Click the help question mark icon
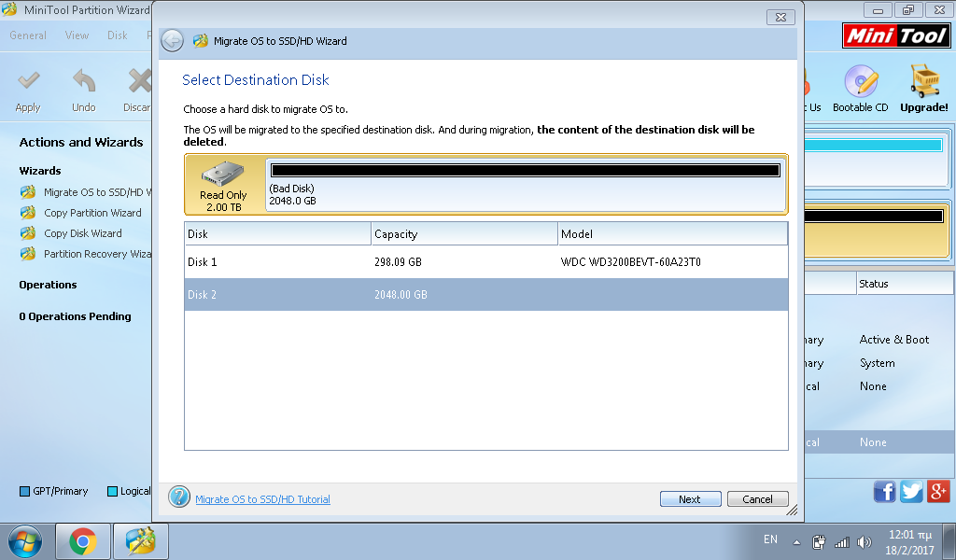 tap(179, 497)
